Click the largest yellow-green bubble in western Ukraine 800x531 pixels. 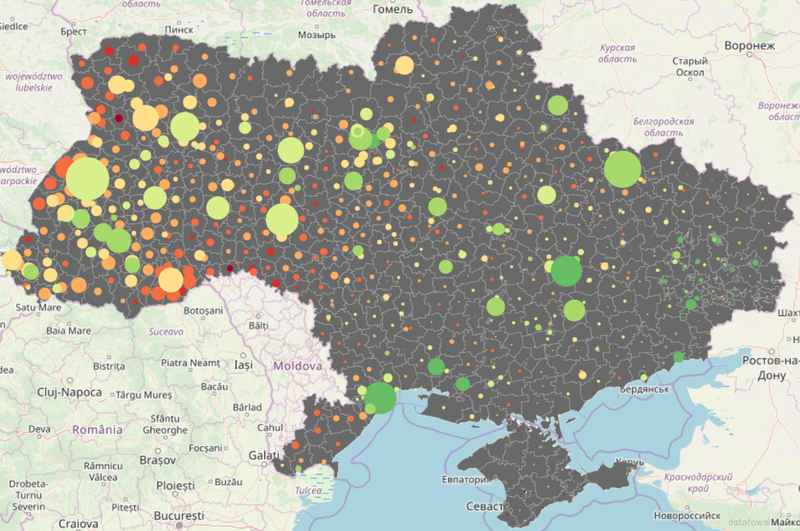point(87,180)
